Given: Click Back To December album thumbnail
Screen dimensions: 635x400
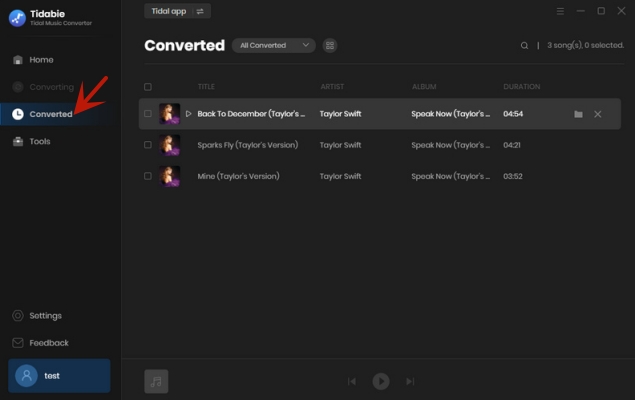Looking at the screenshot, I should coord(169,114).
